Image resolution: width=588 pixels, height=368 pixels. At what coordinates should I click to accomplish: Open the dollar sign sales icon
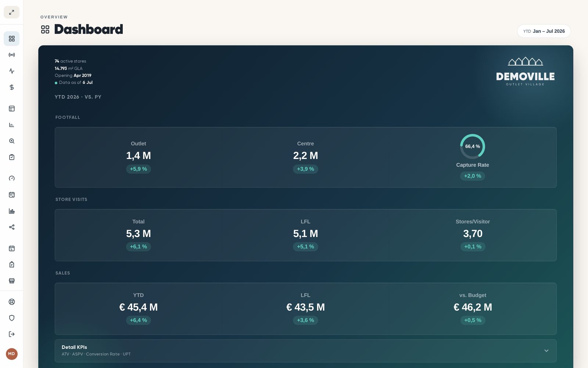point(11,87)
